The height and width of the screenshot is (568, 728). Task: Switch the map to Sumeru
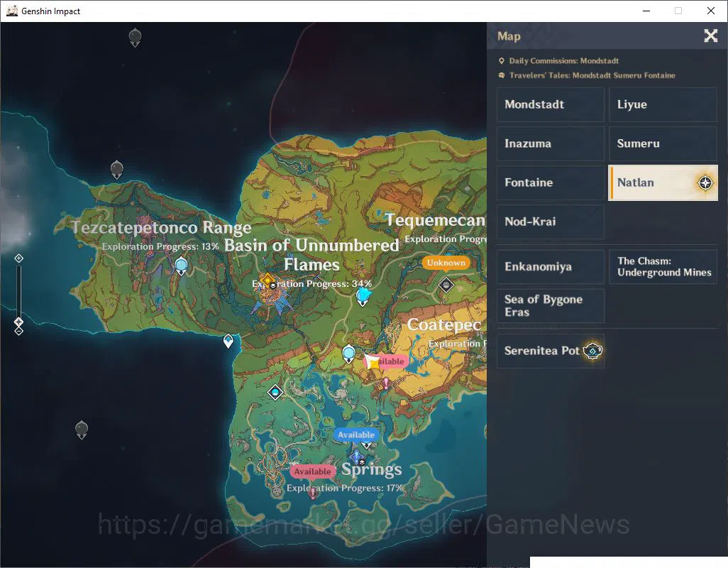[663, 143]
